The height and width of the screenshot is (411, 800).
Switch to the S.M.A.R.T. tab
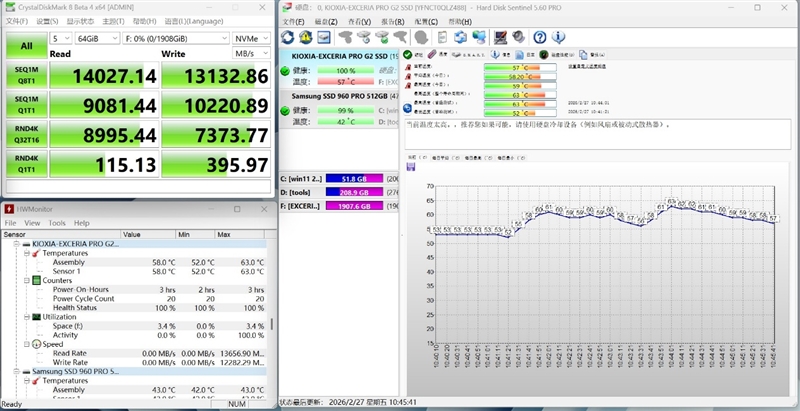(466, 55)
